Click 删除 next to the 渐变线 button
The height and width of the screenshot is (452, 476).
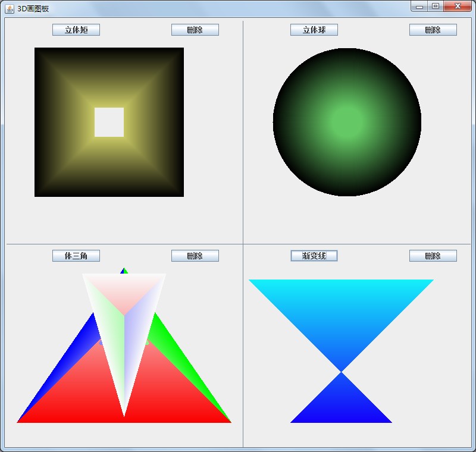tap(433, 256)
